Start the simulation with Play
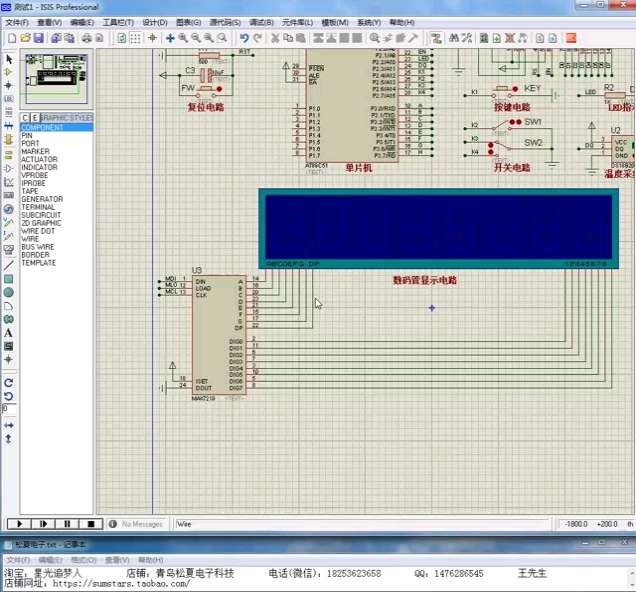Viewport: 636px width, 592px height. coord(19,524)
